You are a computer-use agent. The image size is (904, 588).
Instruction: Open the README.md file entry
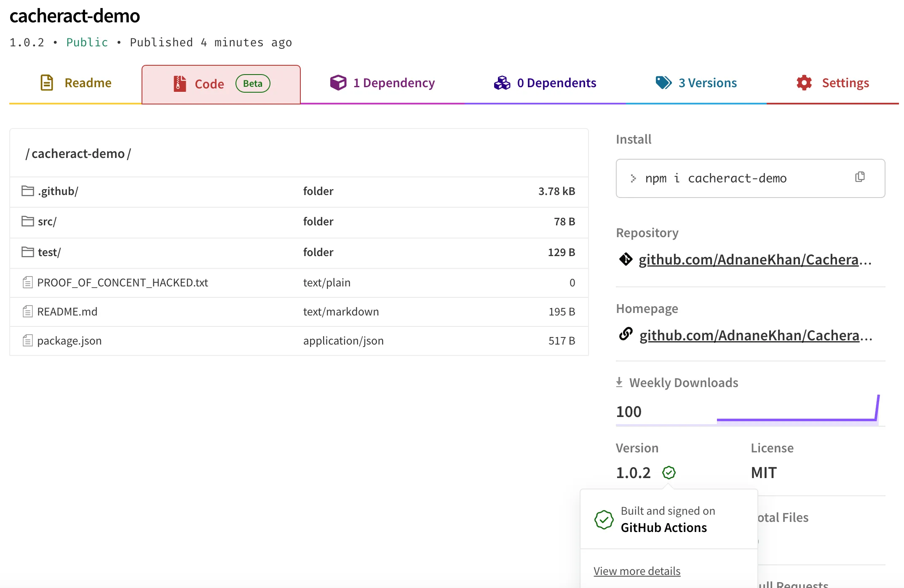click(67, 312)
